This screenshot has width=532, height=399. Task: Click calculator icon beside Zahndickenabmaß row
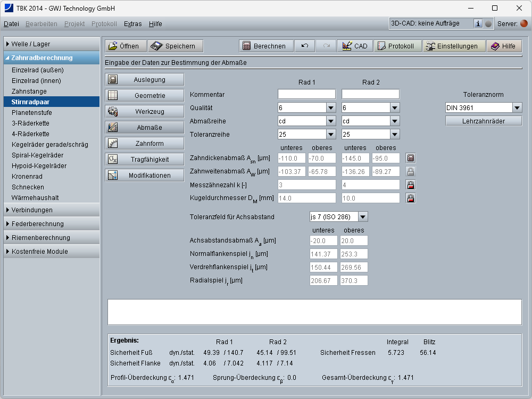pyautogui.click(x=410, y=158)
